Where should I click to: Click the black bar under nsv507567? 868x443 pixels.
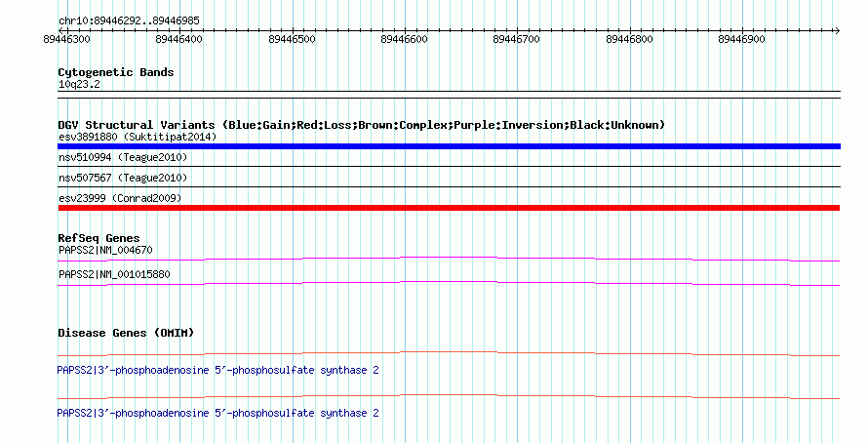pyautogui.click(x=449, y=186)
